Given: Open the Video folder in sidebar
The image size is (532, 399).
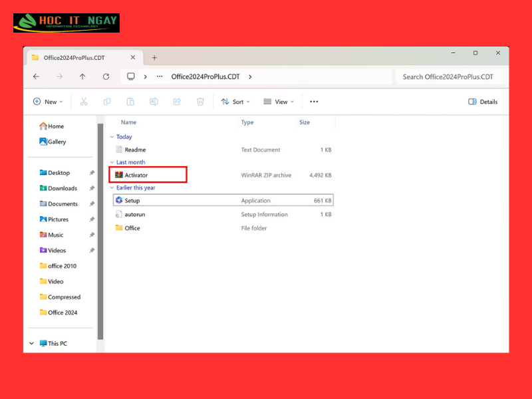Looking at the screenshot, I should point(52,281).
